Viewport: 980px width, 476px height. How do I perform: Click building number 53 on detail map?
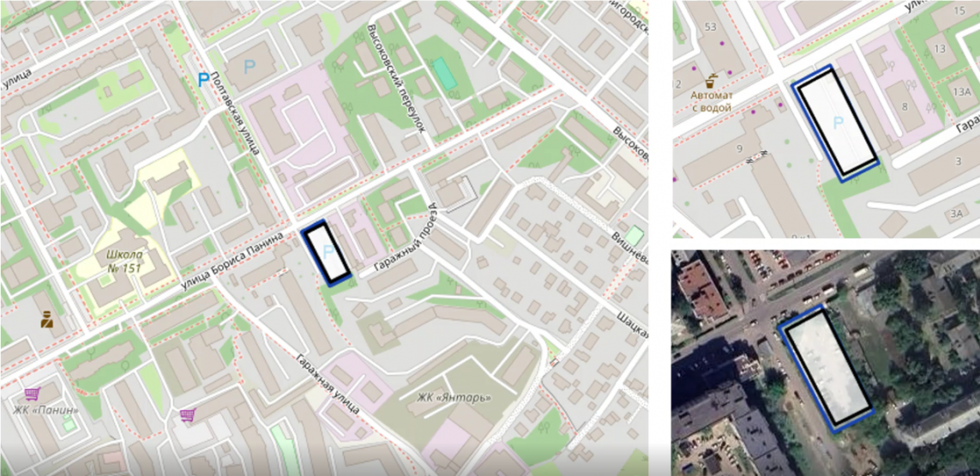(x=709, y=27)
